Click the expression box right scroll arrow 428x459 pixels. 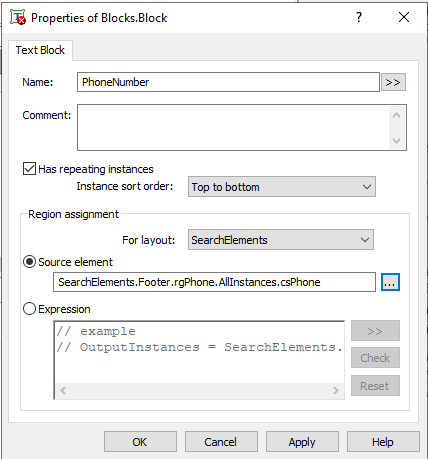tap(336, 390)
